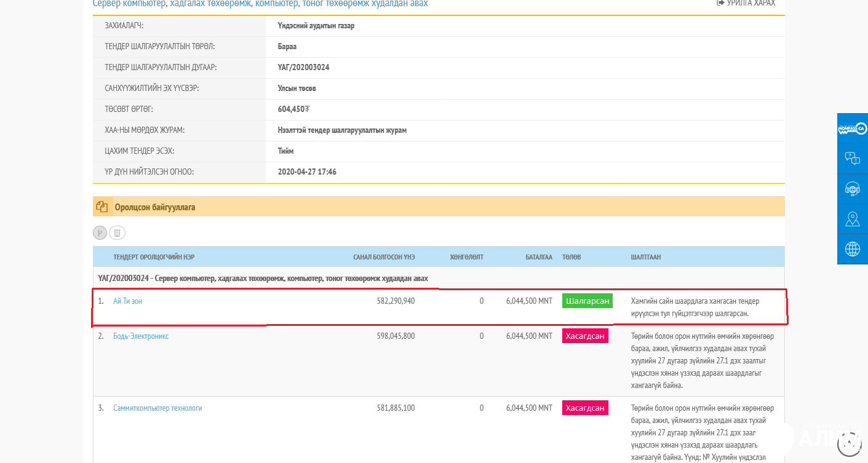The width and height of the screenshot is (868, 463).
Task: Click САНХҮҮЖИЛТИЙН ЭХ ҮҮСВЭР: label
Action: point(152,89)
